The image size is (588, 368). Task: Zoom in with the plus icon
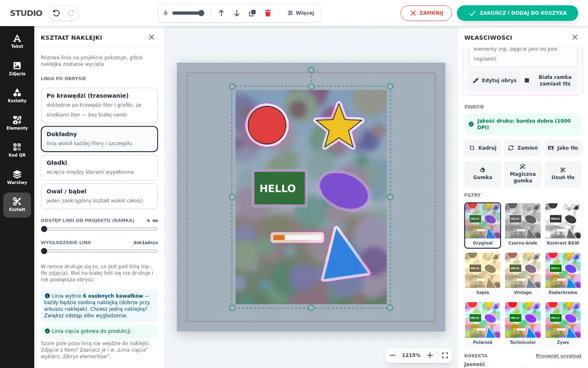430,355
